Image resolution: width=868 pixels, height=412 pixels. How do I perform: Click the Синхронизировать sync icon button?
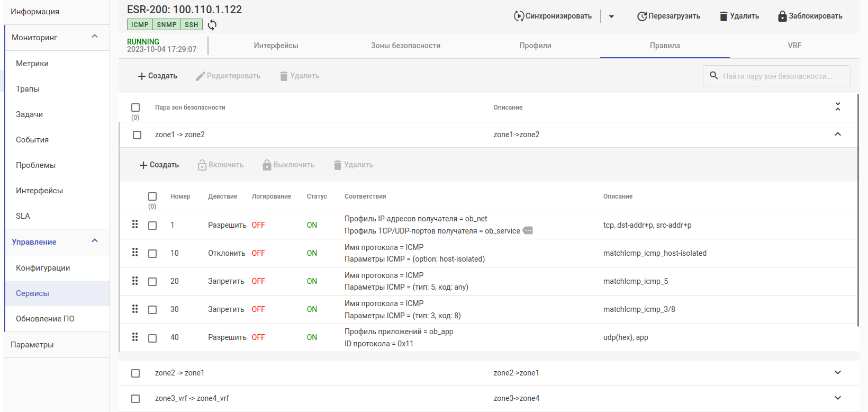pyautogui.click(x=519, y=16)
